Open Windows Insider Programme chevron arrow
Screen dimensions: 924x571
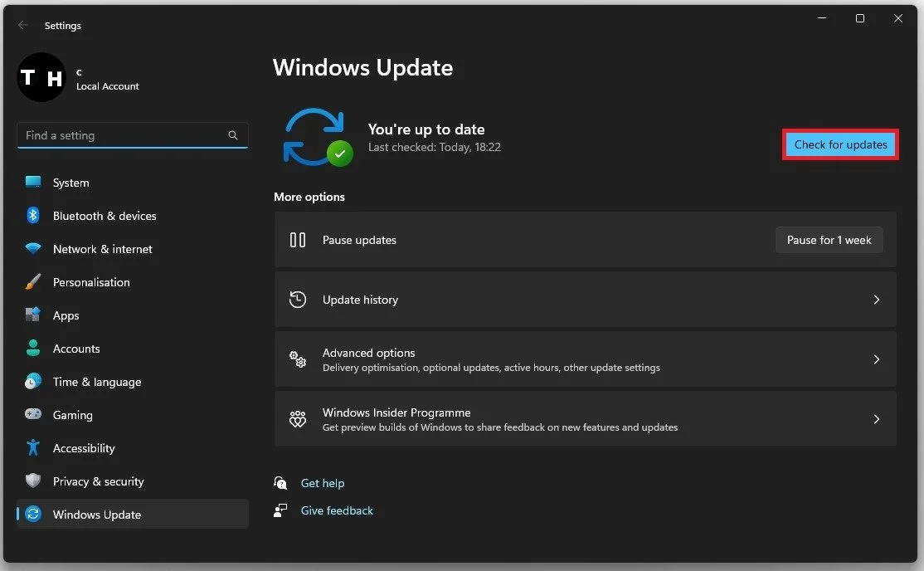pos(876,419)
